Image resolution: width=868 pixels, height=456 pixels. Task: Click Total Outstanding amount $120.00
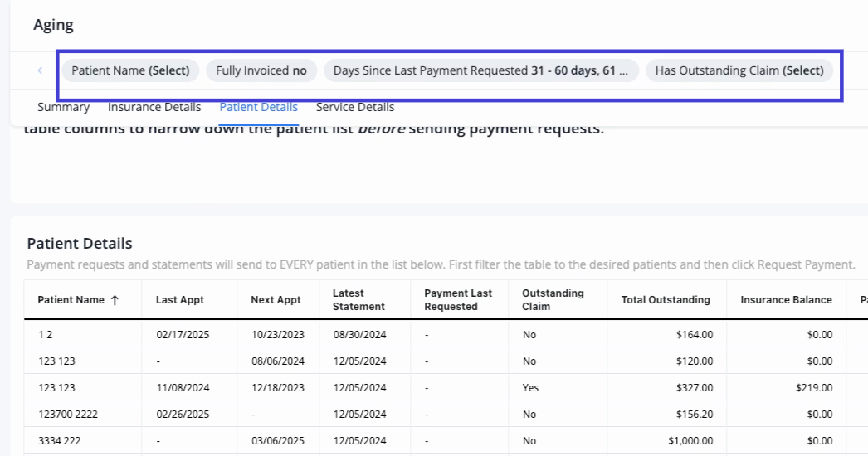point(695,361)
